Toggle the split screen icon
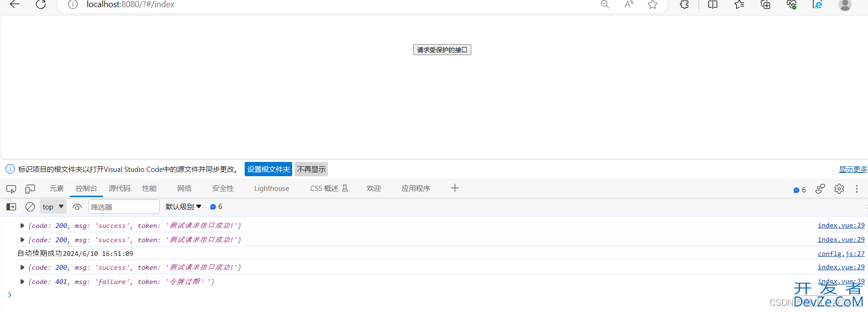This screenshot has height=312, width=868. [713, 4]
